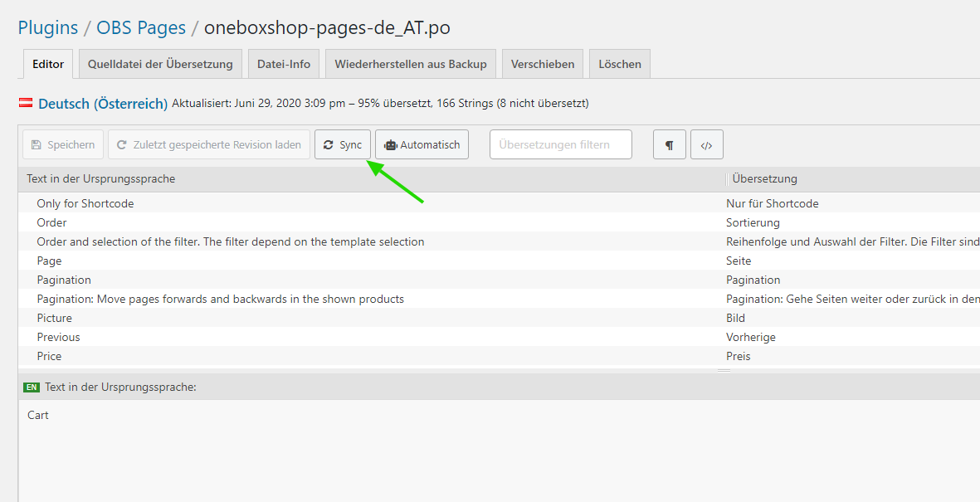Click the Austrian flag icon
This screenshot has width=980, height=502.
26,104
